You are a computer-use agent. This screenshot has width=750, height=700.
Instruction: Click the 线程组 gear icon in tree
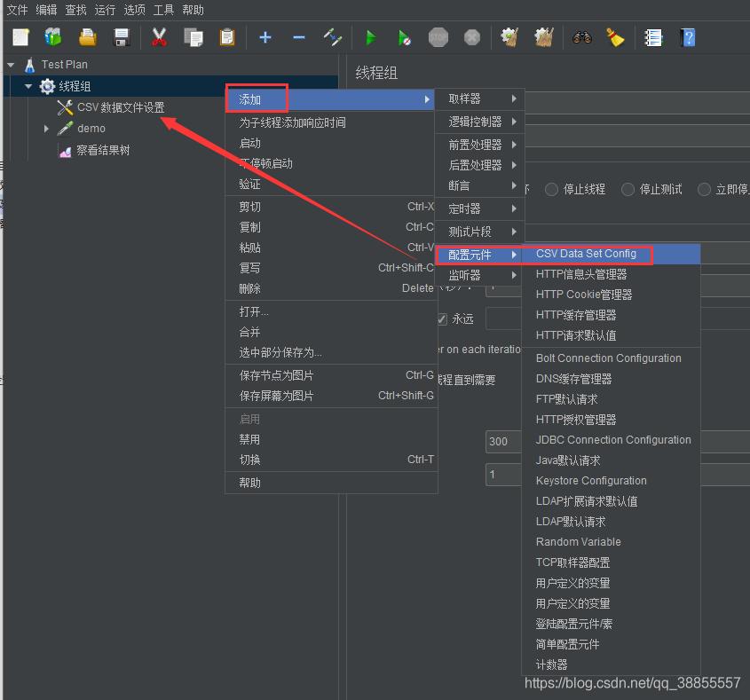pyautogui.click(x=47, y=87)
